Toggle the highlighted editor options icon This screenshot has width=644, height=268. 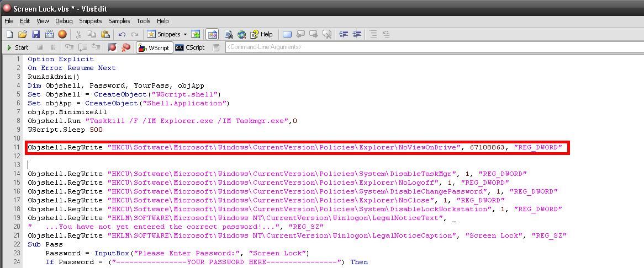pos(212,34)
